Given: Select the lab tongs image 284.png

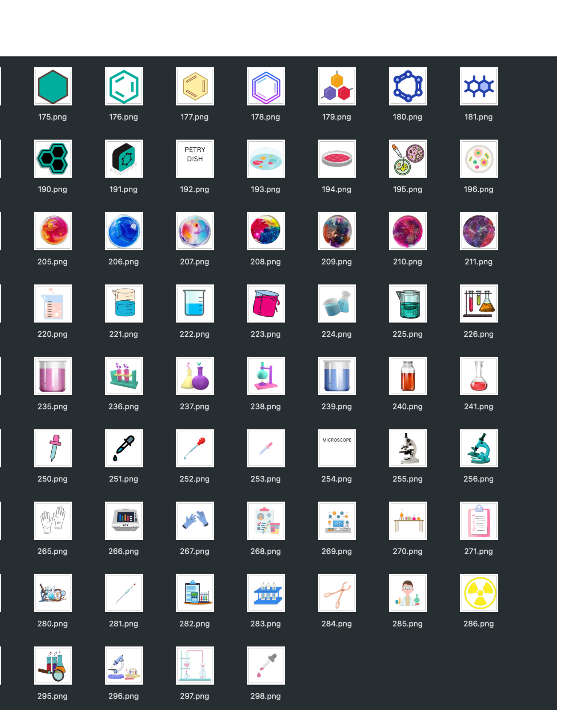Looking at the screenshot, I should click(336, 593).
